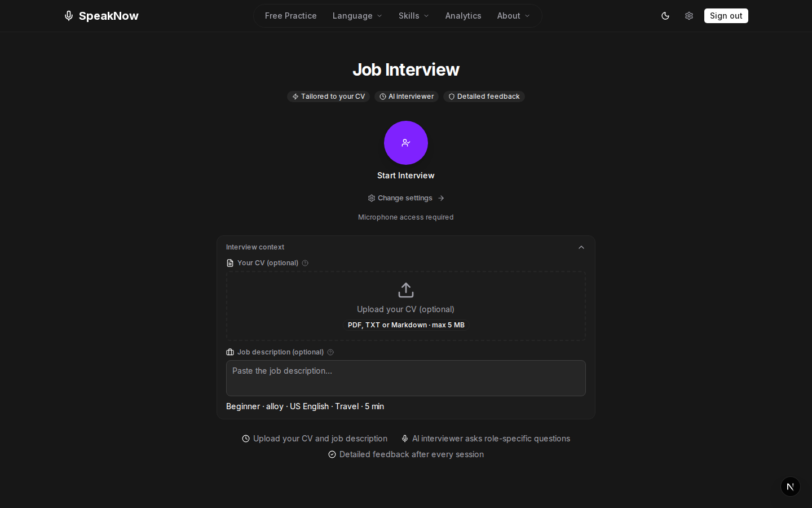Click inside the job description text field

click(406, 378)
